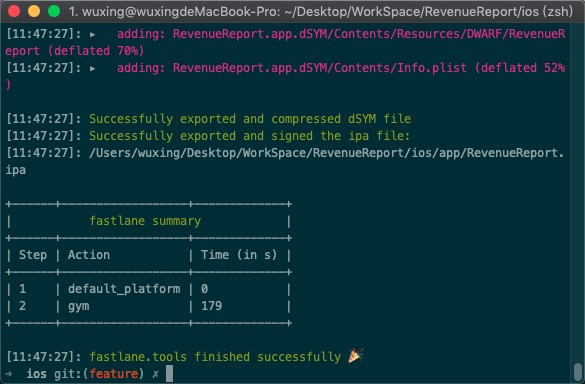Screen dimensions: 585x384
Task: Click the 'default_platform' action cell
Action: click(x=124, y=289)
